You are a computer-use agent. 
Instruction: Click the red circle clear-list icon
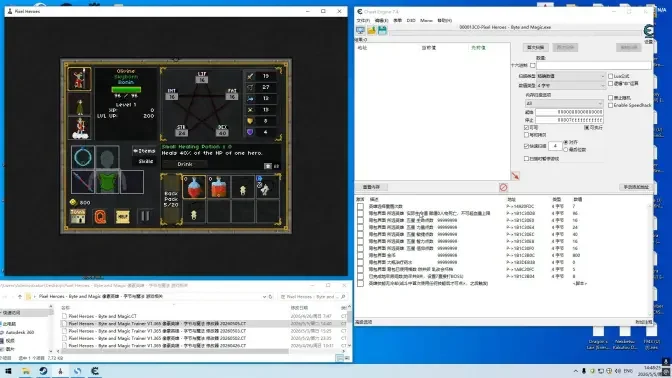coord(503,187)
